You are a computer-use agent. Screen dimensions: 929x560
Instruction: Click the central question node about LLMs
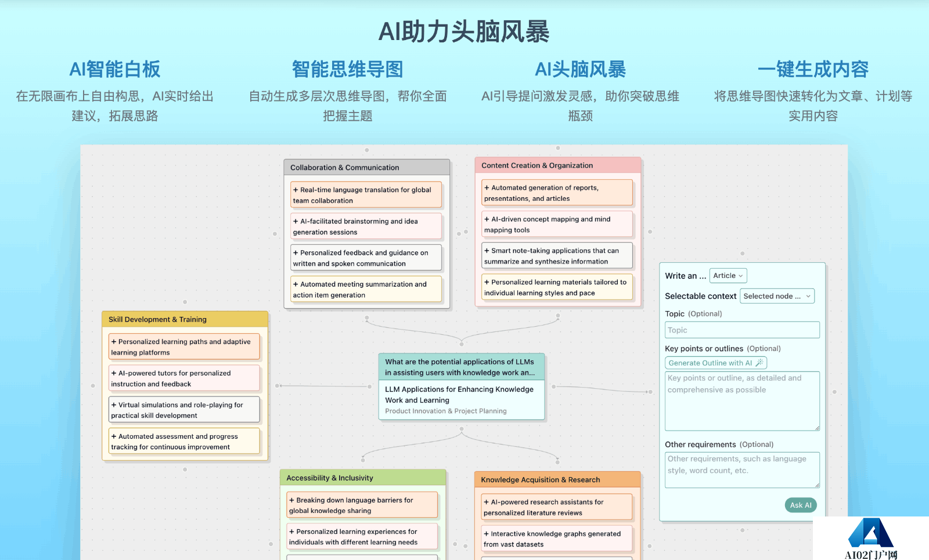[x=461, y=367]
